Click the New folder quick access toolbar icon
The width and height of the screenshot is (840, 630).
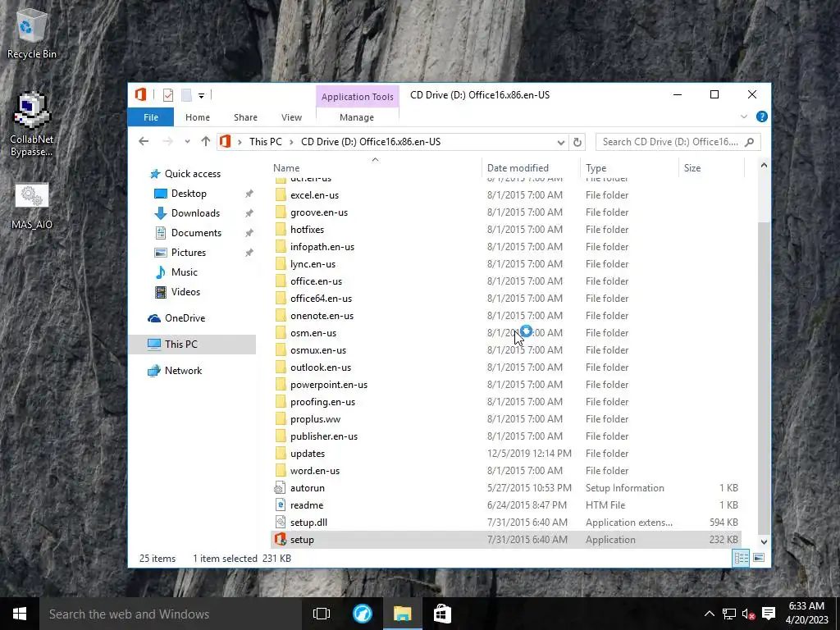[x=186, y=95]
